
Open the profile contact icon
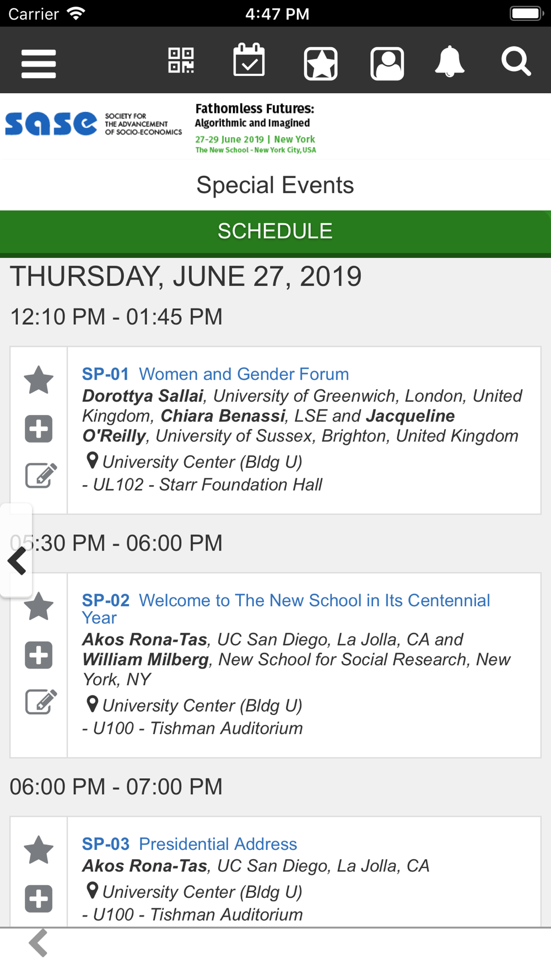click(x=387, y=63)
